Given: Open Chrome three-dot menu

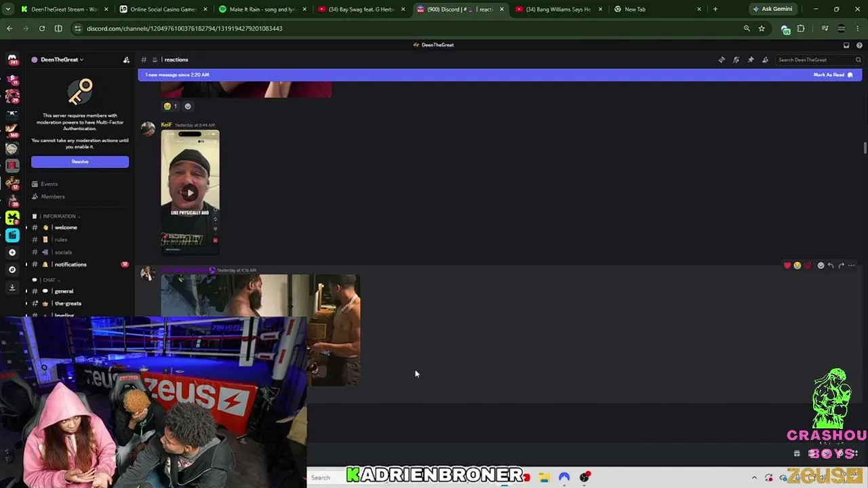Looking at the screenshot, I should [x=859, y=28].
